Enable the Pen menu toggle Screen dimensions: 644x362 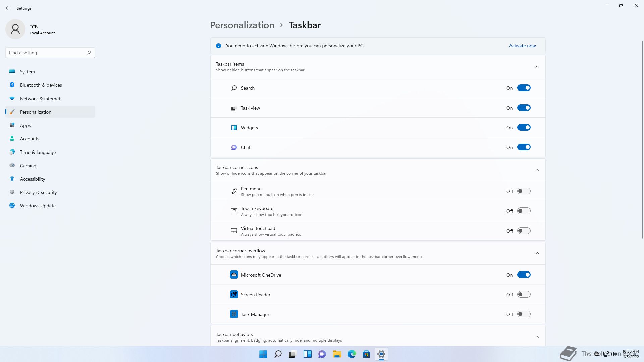point(524,191)
